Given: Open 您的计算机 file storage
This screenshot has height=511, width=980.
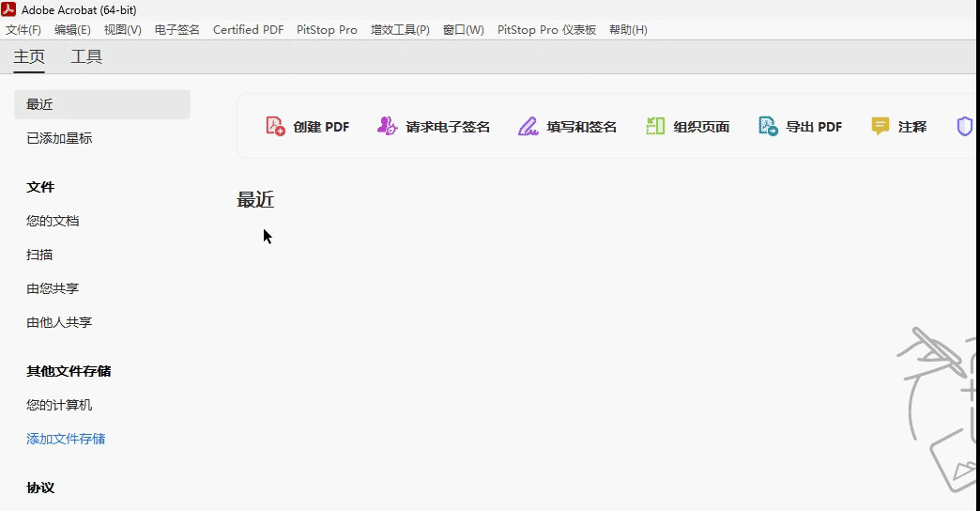Looking at the screenshot, I should [59, 405].
